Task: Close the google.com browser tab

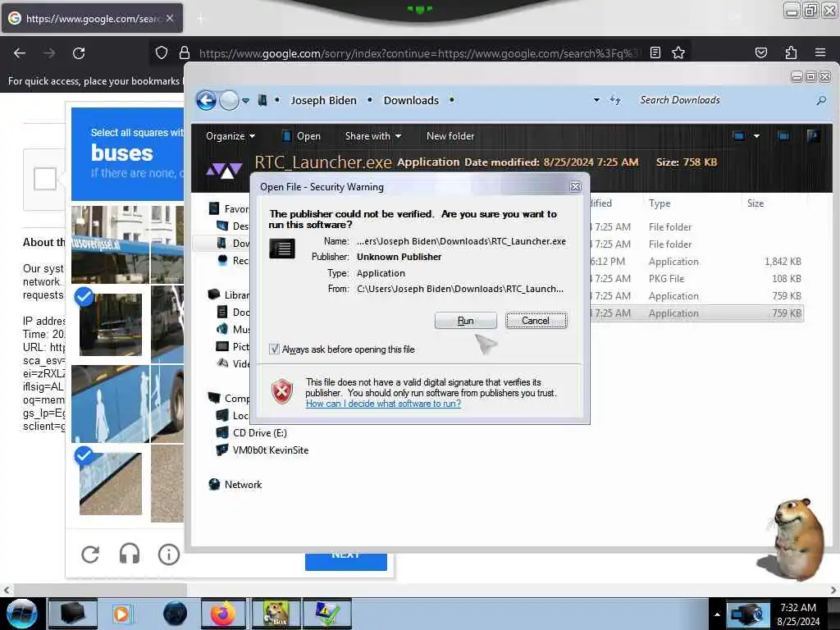Action: click(x=169, y=18)
